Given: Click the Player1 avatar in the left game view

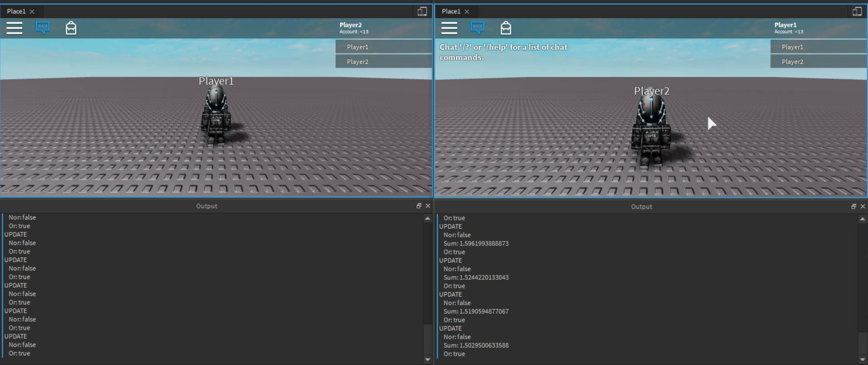Looking at the screenshot, I should coord(216,116).
